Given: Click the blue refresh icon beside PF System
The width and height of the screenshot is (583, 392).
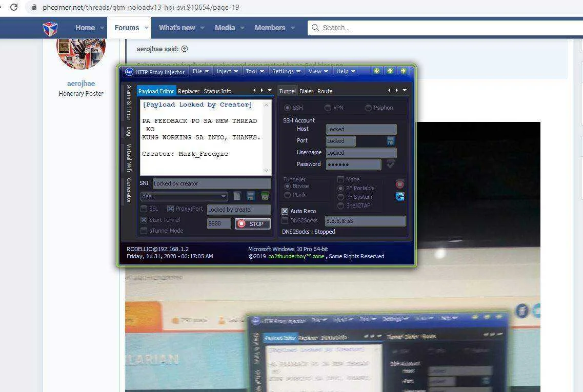Looking at the screenshot, I should 400,196.
